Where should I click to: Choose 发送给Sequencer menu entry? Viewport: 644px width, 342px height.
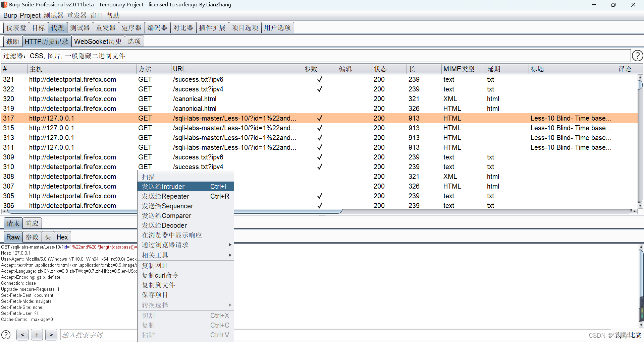point(185,206)
